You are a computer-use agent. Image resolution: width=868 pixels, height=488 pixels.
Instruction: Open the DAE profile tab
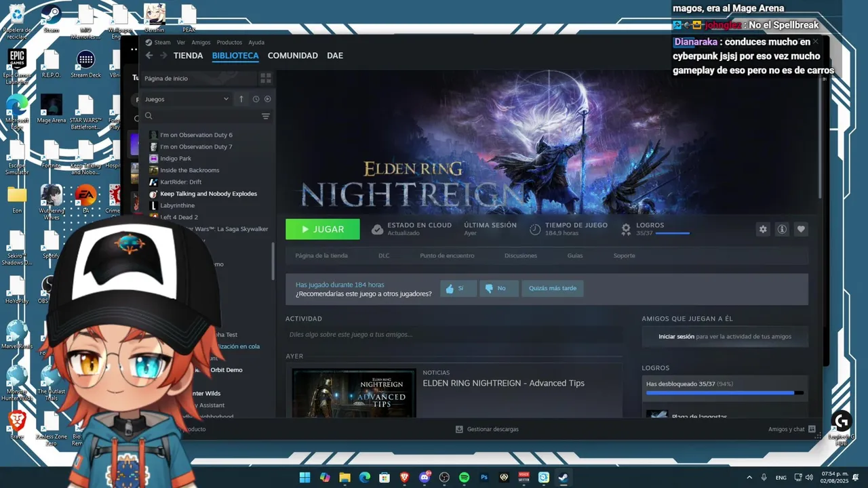tap(335, 56)
